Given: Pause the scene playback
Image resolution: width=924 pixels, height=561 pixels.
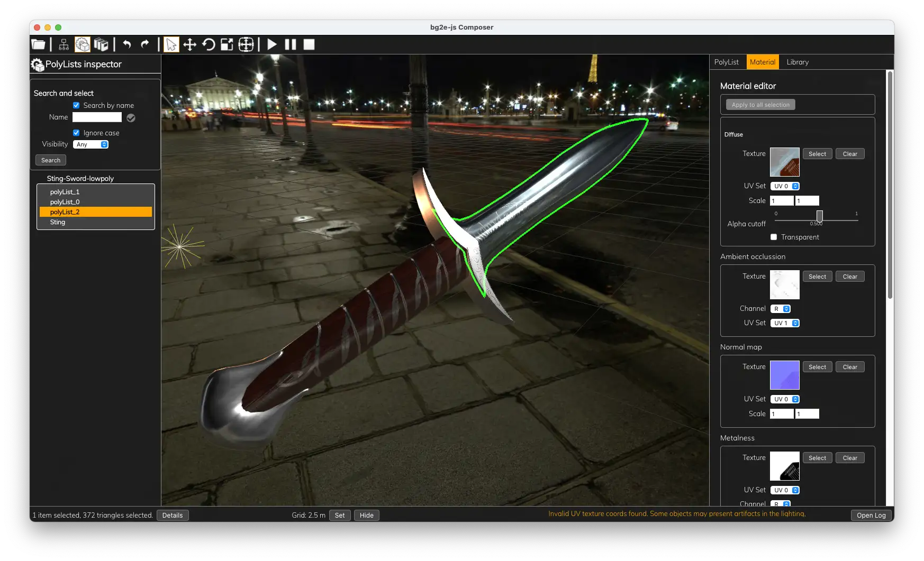Looking at the screenshot, I should (291, 44).
